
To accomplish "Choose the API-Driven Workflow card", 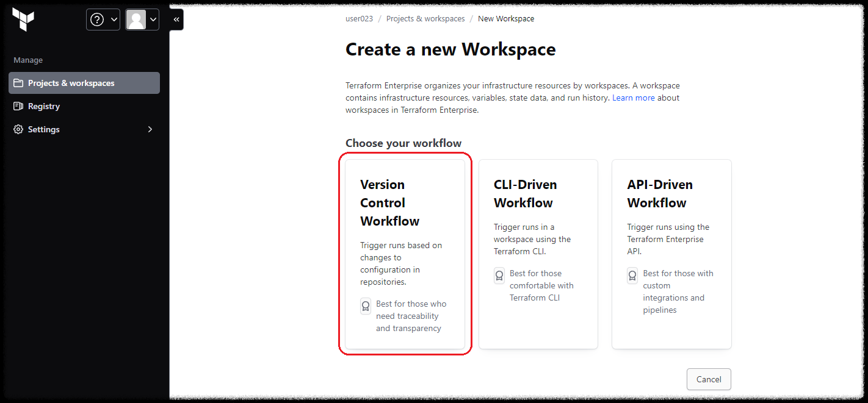I will click(x=671, y=254).
